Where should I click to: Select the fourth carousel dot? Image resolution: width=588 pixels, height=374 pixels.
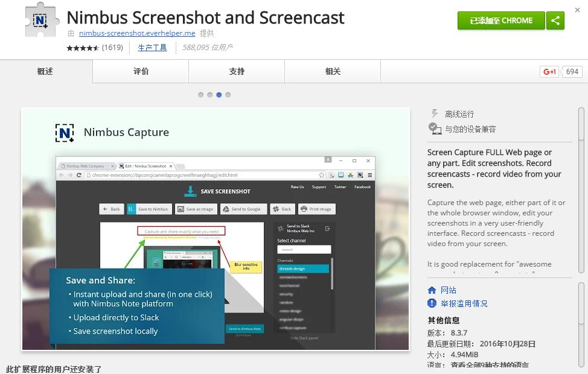tap(228, 95)
